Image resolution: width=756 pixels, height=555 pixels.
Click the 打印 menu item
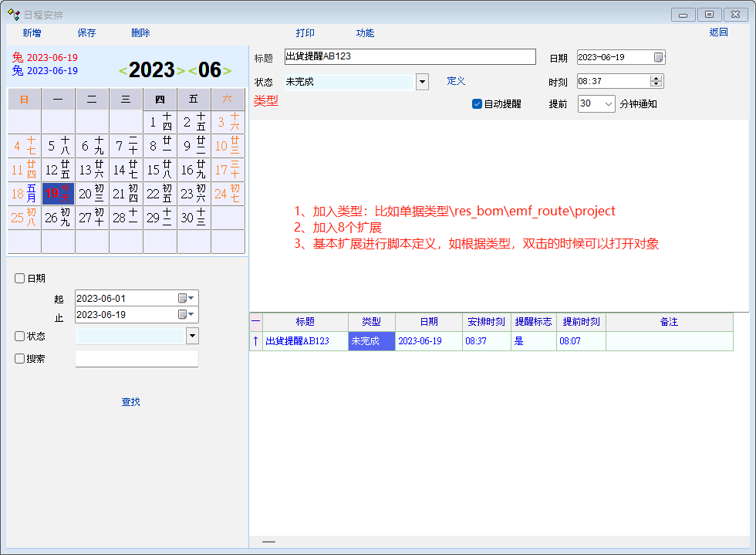click(x=305, y=33)
